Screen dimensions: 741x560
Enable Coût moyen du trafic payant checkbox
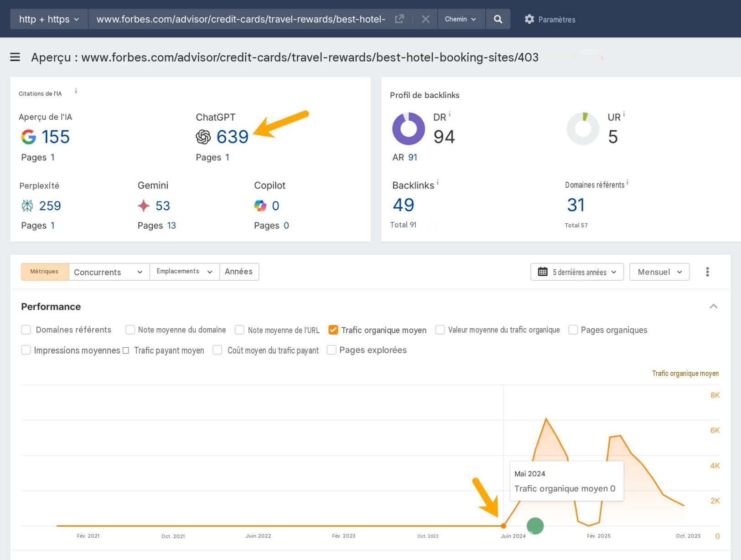click(x=218, y=350)
